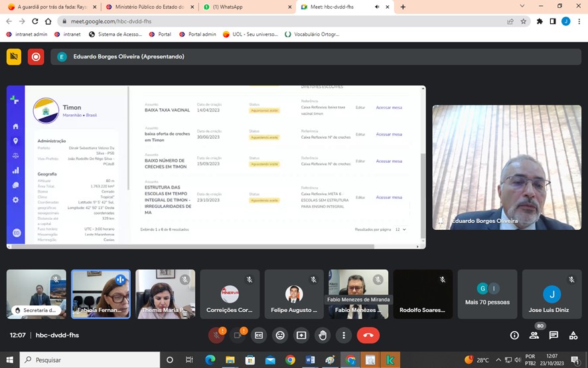Open the chat with everyone panel
This screenshot has width=588, height=368.
tap(553, 335)
